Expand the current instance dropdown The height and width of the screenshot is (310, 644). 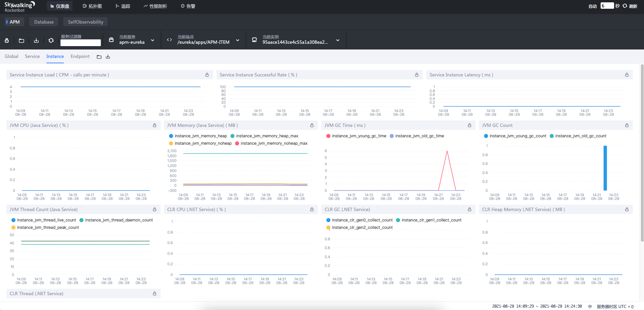pos(338,40)
